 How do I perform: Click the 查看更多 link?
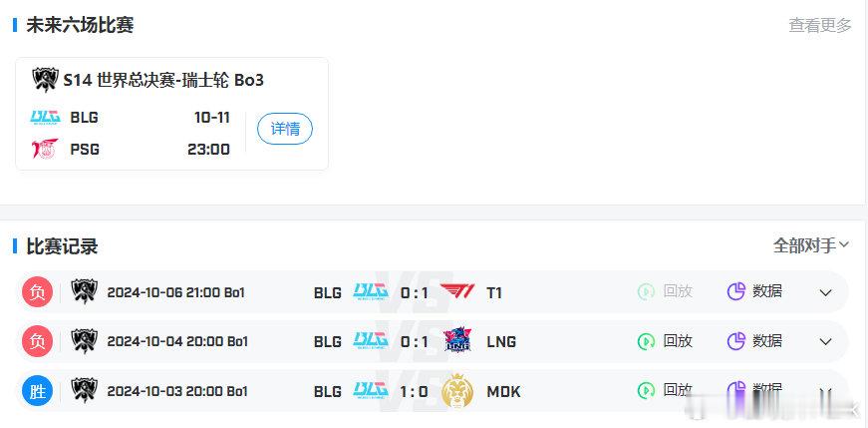(820, 25)
